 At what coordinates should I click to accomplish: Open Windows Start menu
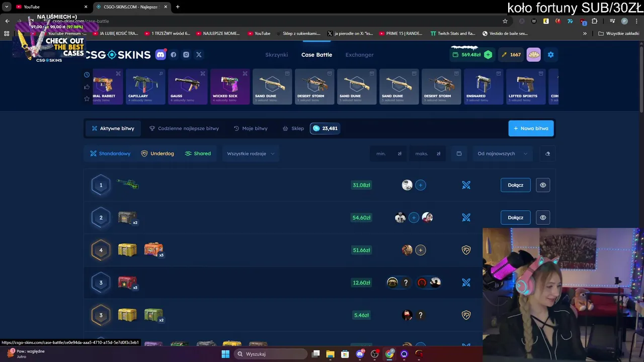225,354
